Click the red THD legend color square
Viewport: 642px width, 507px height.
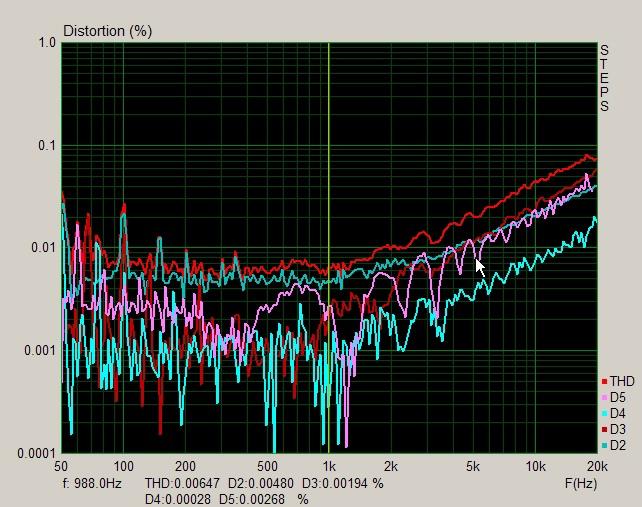point(604,382)
